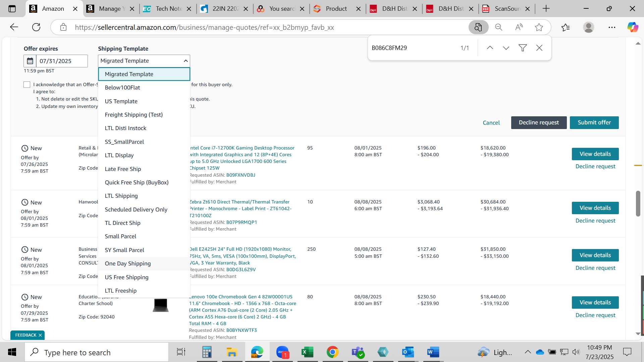Viewport: 644px width, 362px height.
Task: Select Quick Free Ship (BuyBox) template
Action: [144, 182]
